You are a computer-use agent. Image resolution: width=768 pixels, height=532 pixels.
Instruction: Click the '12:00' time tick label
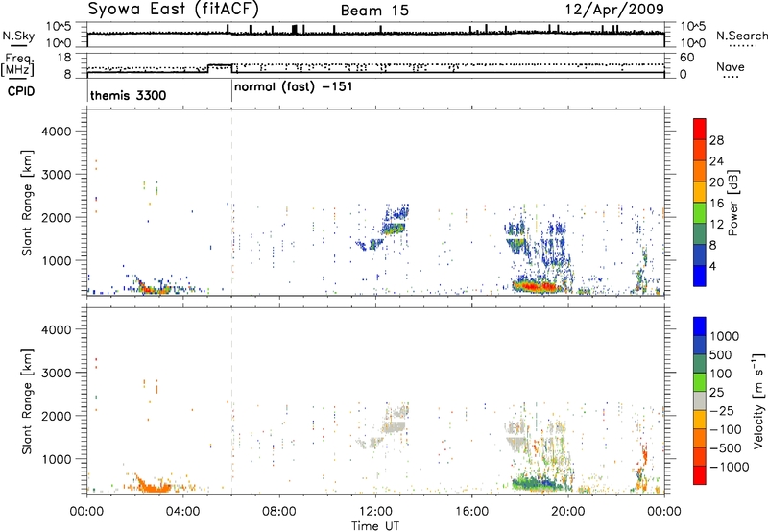[375, 512]
